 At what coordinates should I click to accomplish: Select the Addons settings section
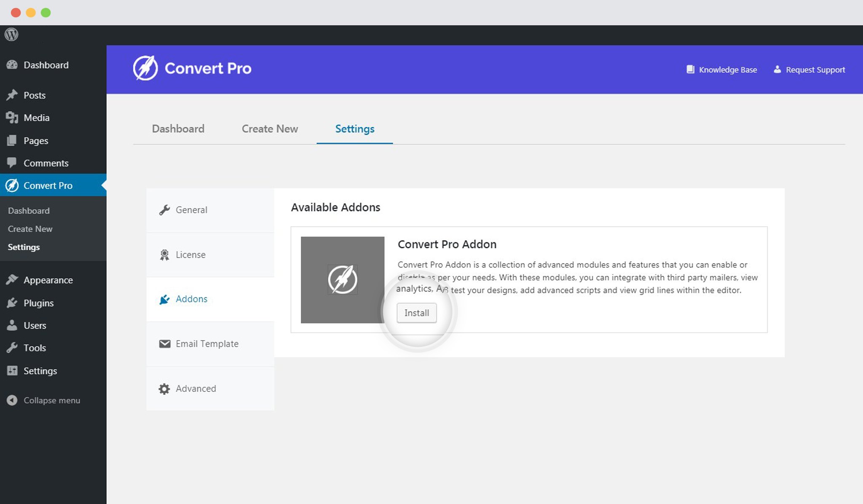pyautogui.click(x=210, y=299)
